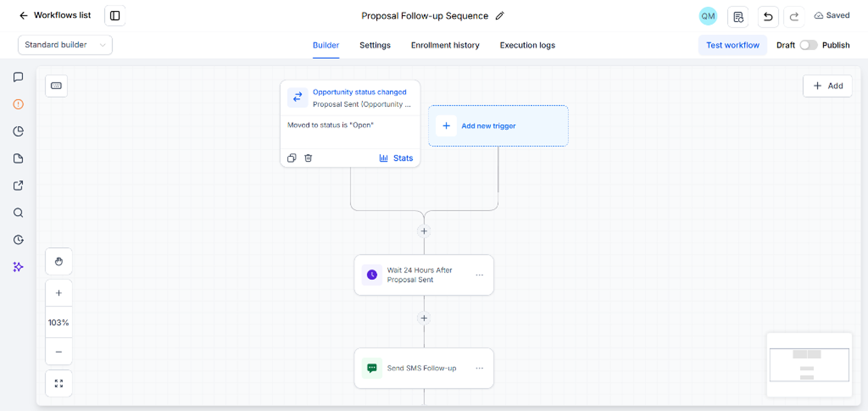868x411 pixels.
Task: Open the comments sidebar icon
Action: pyautogui.click(x=18, y=77)
